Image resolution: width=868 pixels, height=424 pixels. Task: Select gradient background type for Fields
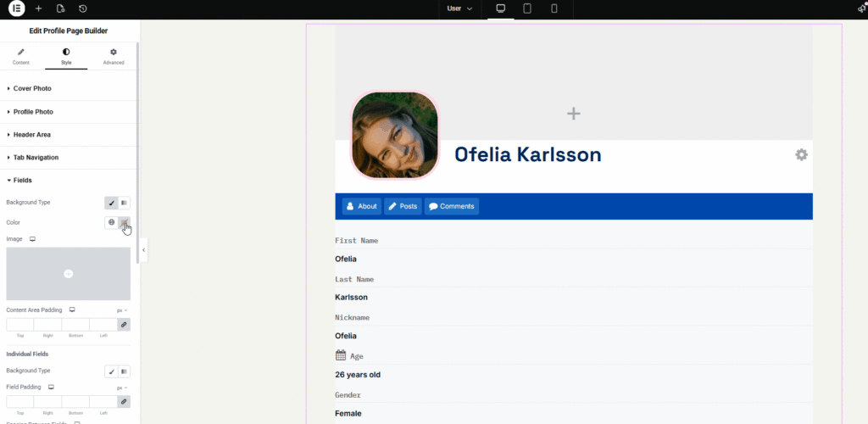[x=124, y=204]
